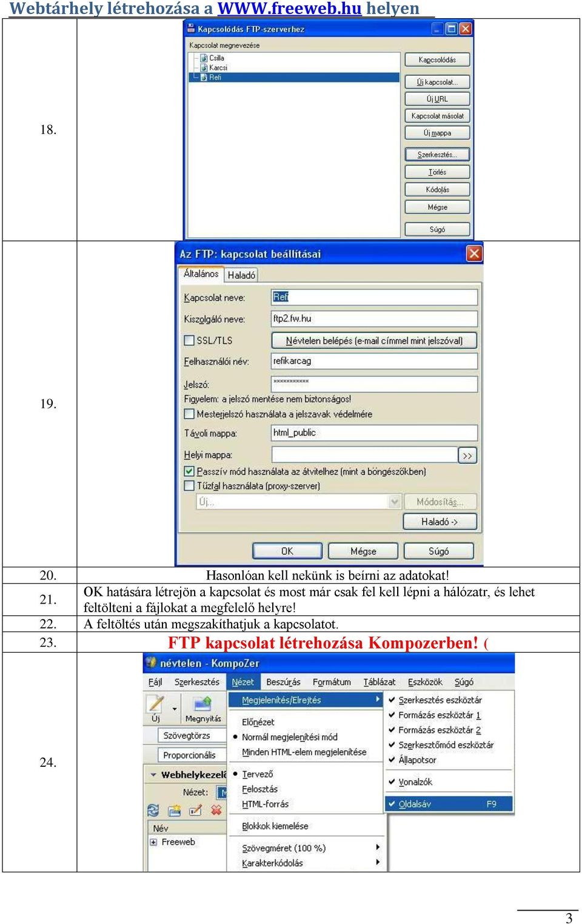Click the site manager refresh icon
582x924 pixels.
153,810
